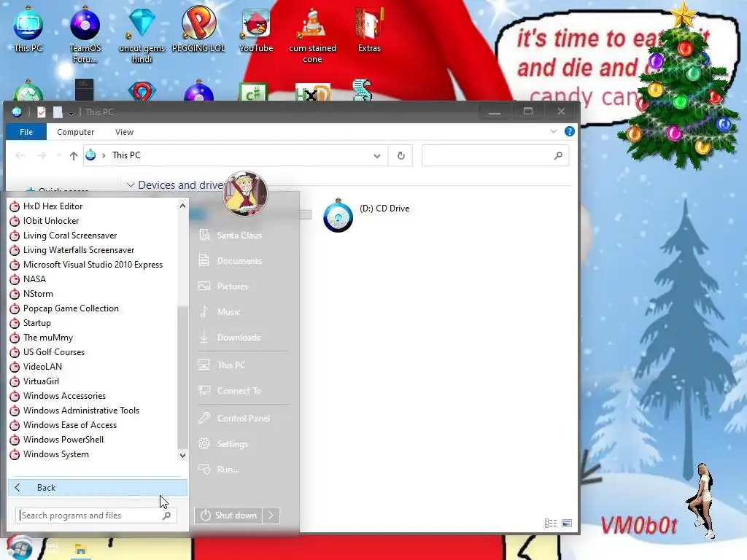Open the Computer ribbon tab
The height and width of the screenshot is (560, 747).
(x=75, y=132)
